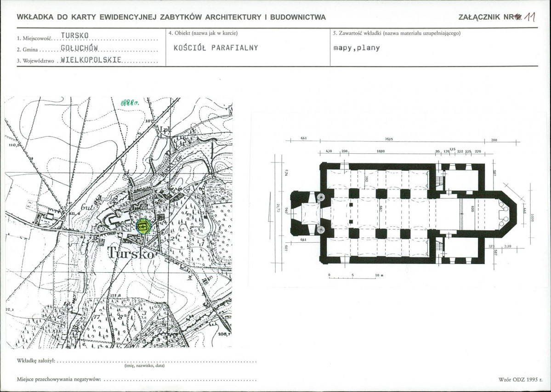This screenshot has height=392, width=551.
Task: Click the '108,7' elevation mark on the map
Action: (x=225, y=334)
